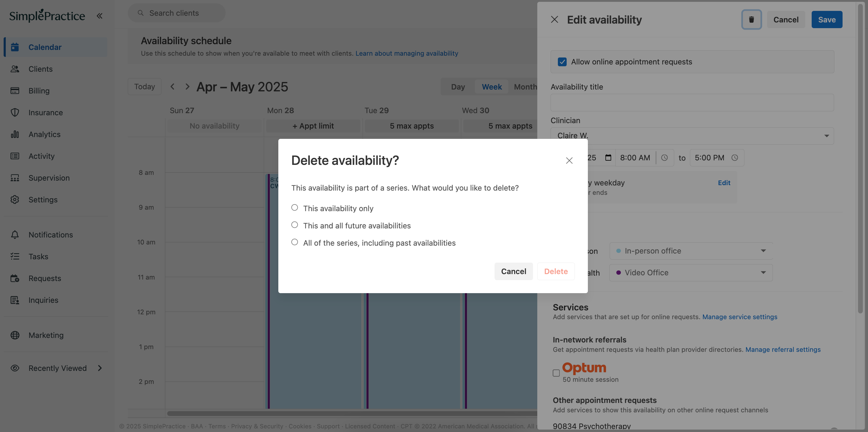The width and height of the screenshot is (868, 432).
Task: Click the clock icon beside 5:00 PM
Action: pyautogui.click(x=734, y=157)
